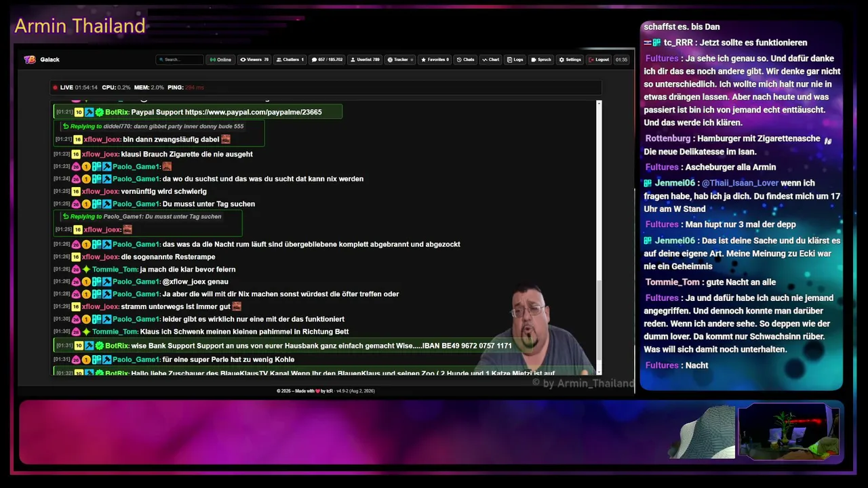Click the green star badge on 'ja mach die klar bevor feiern'
This screenshot has width=868, height=488.
[x=86, y=269]
